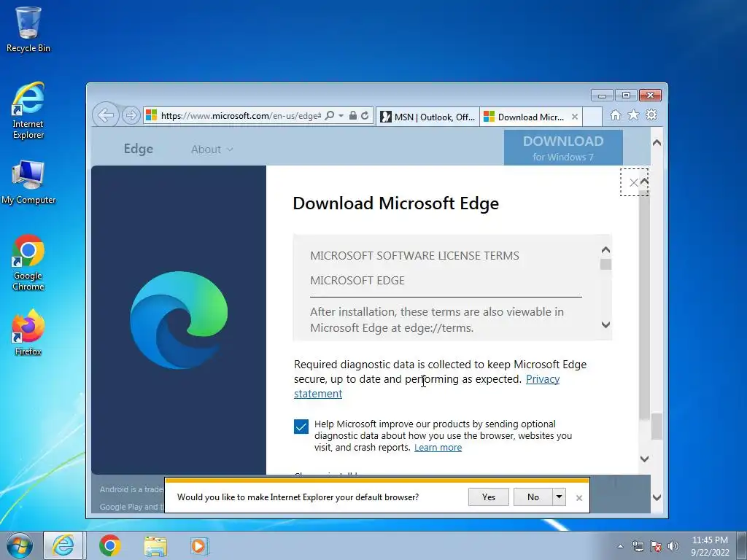The width and height of the screenshot is (747, 560).
Task: Refresh the page with reload icon
Action: click(365, 116)
